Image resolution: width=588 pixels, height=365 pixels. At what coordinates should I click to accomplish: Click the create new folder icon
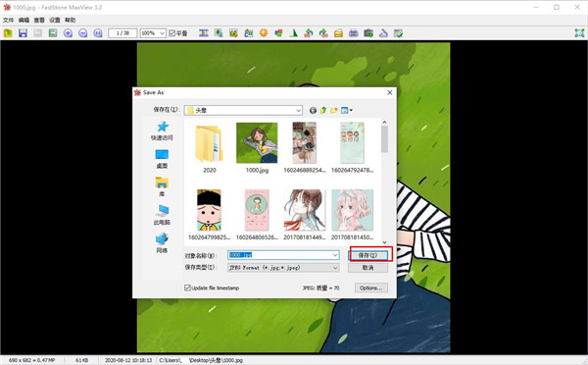pos(334,110)
